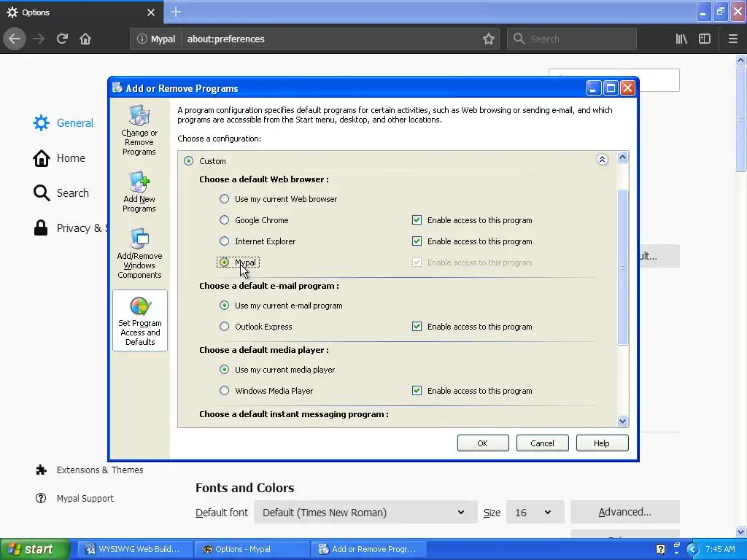The height and width of the screenshot is (560, 747).
Task: Open Mypal Support link
Action: [75, 498]
